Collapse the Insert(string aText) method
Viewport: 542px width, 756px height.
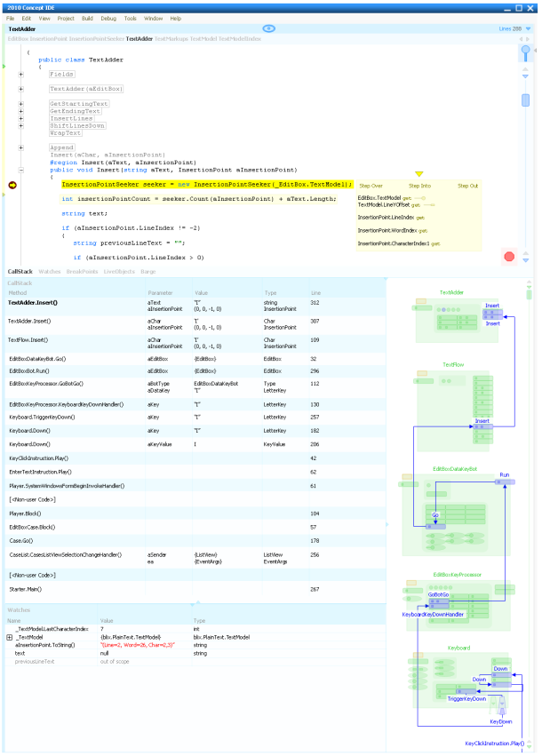20,170
